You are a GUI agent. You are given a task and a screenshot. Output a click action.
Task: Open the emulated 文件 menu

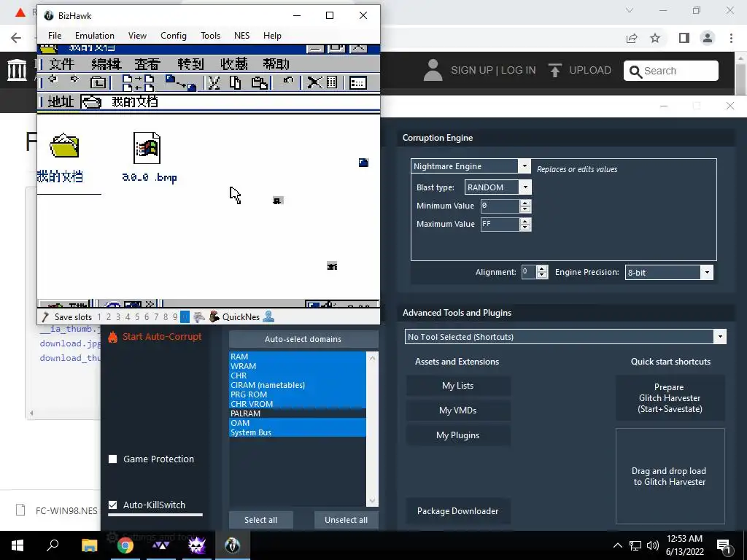61,64
